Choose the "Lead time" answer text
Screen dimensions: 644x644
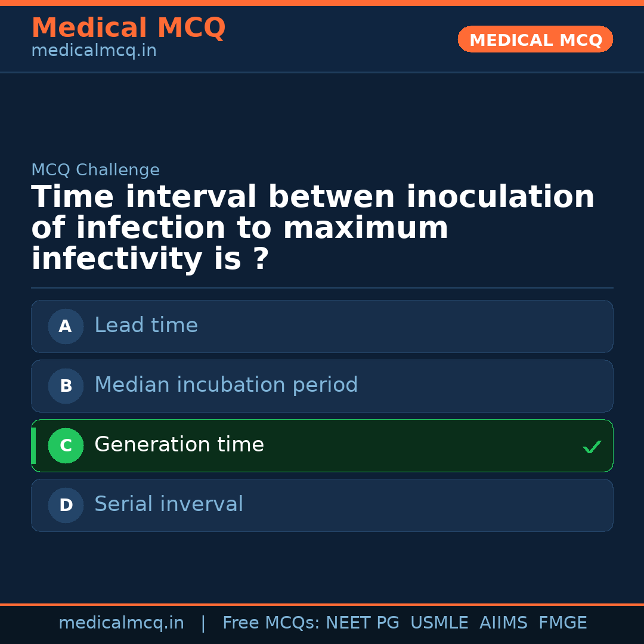pyautogui.click(x=146, y=326)
